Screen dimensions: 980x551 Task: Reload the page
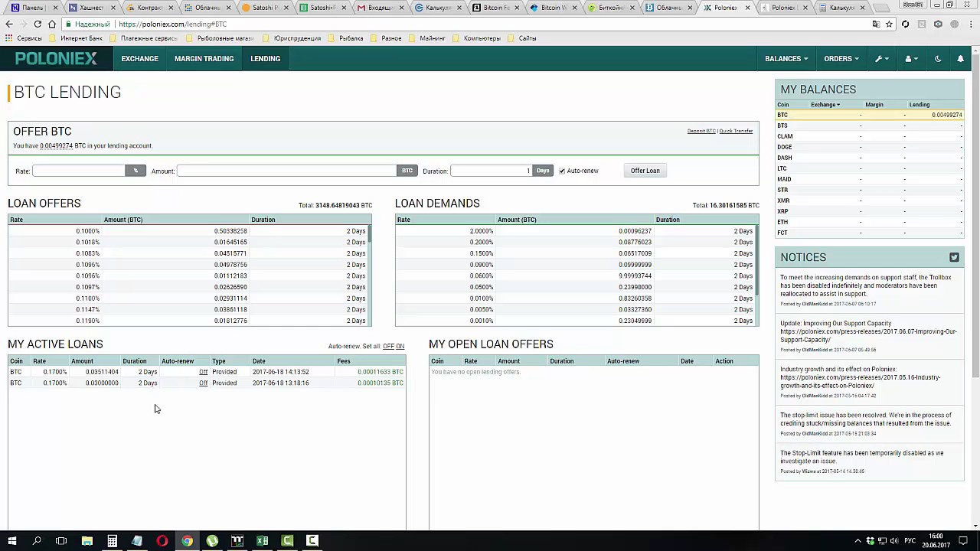click(x=38, y=24)
